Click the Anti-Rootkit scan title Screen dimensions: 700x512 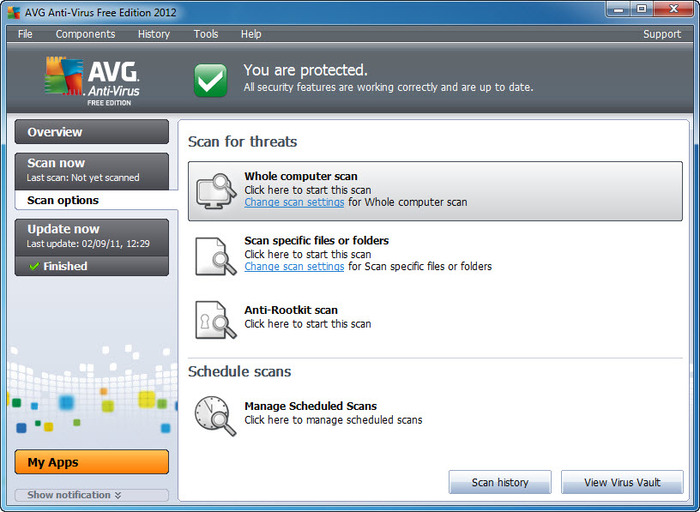[x=291, y=310]
